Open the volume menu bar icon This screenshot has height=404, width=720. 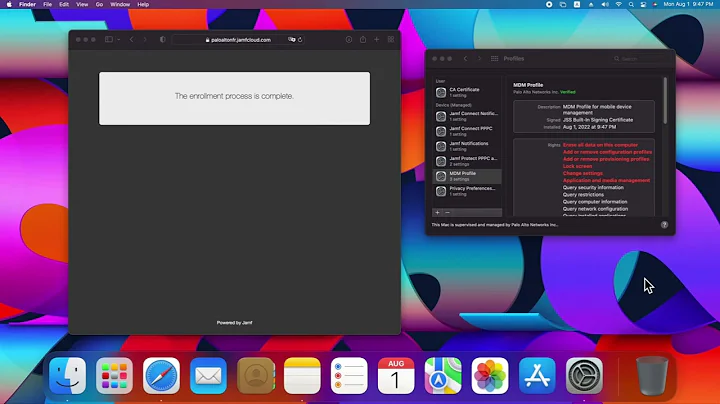pos(605,4)
